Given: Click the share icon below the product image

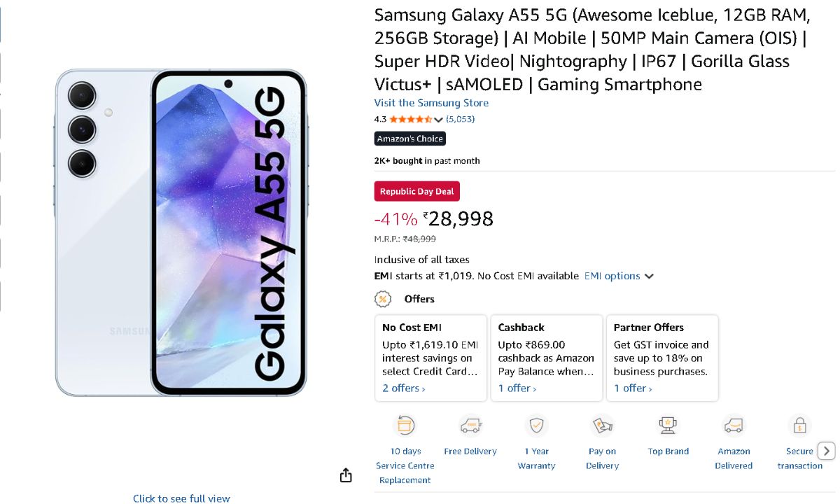Looking at the screenshot, I should pos(346,476).
